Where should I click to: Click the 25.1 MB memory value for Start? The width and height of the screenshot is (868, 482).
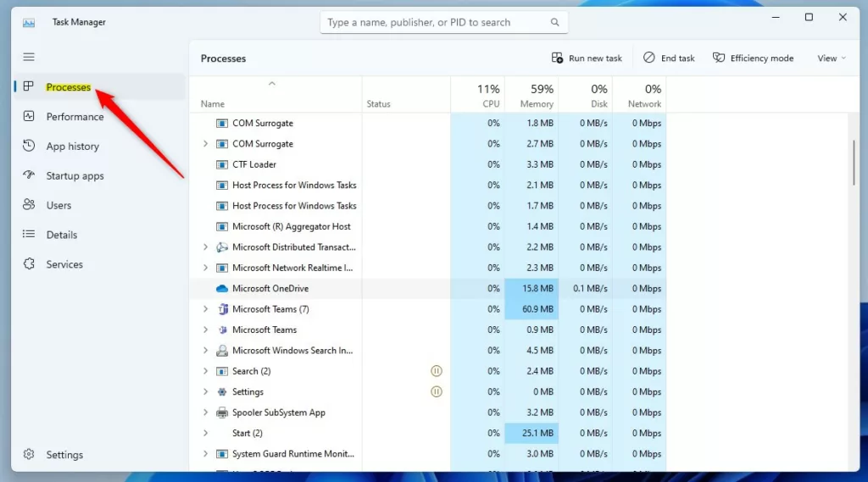click(x=531, y=433)
